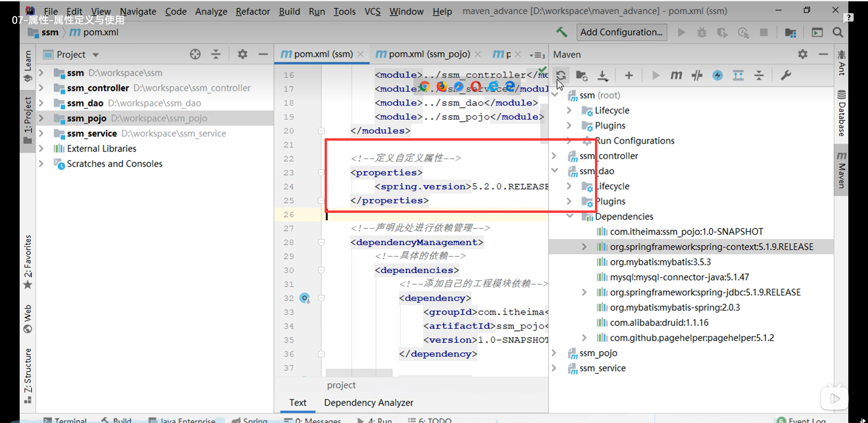The width and height of the screenshot is (868, 423).
Task: Click locate current file crosshair icon
Action: point(195,54)
